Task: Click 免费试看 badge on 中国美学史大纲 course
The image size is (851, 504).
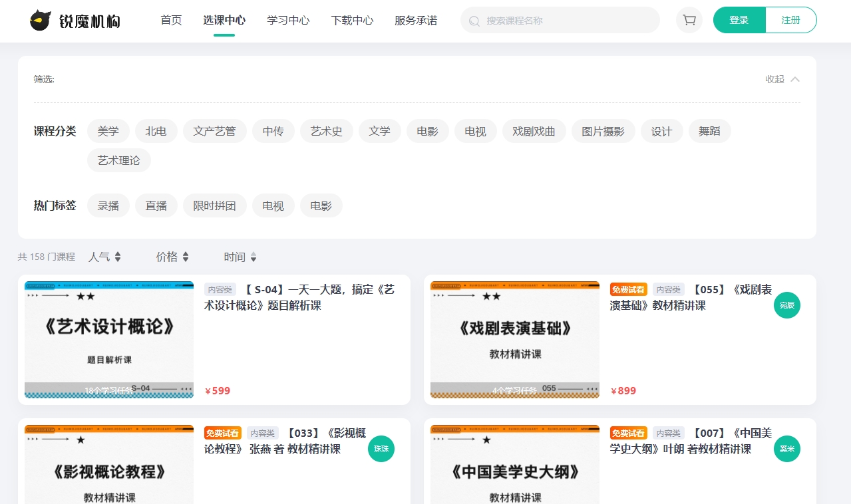Action: point(629,433)
